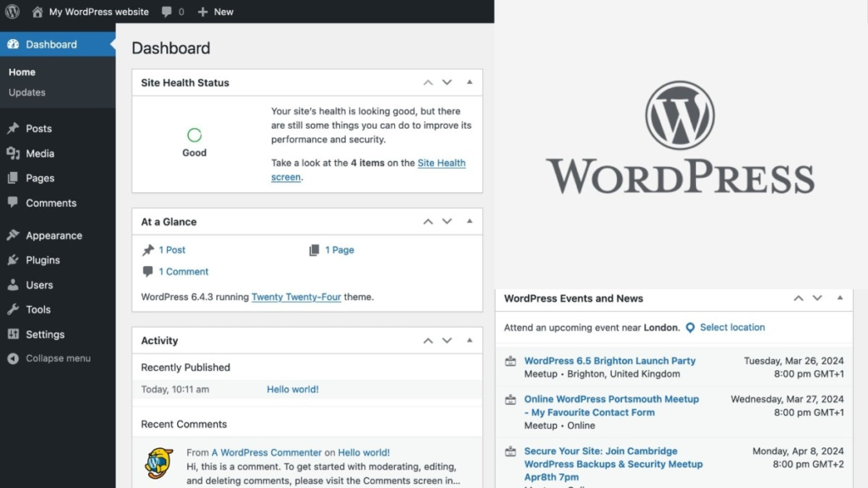Click the Select location pin icon
868x488 pixels.
point(690,328)
